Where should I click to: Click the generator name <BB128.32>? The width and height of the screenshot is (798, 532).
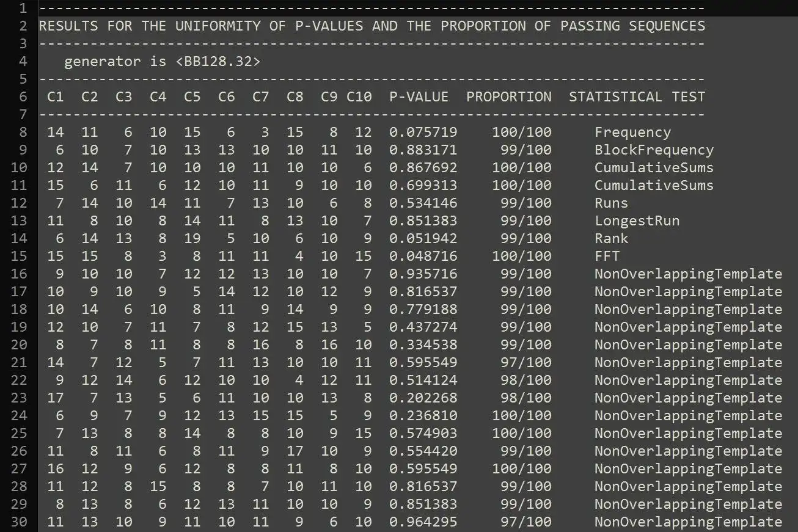(218, 62)
